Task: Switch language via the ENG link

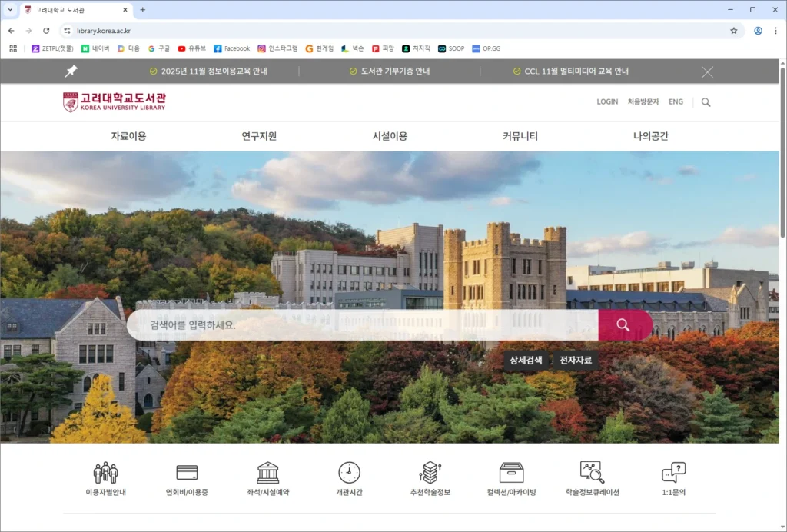Action: coord(676,101)
